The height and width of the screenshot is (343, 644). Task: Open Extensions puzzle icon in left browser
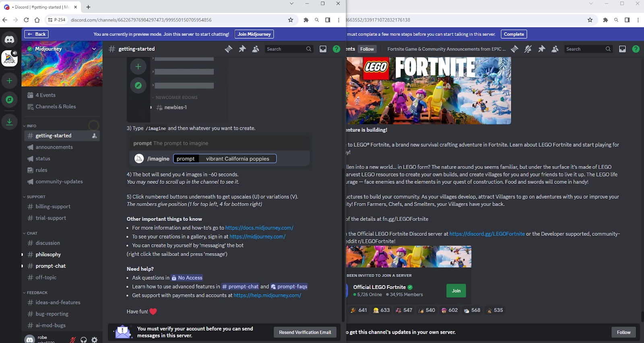coord(306,20)
